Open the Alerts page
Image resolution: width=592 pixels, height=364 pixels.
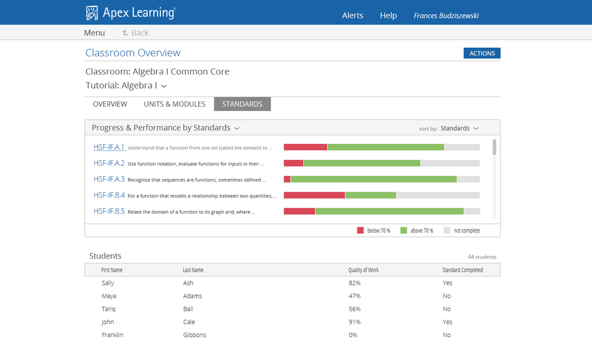pyautogui.click(x=353, y=15)
